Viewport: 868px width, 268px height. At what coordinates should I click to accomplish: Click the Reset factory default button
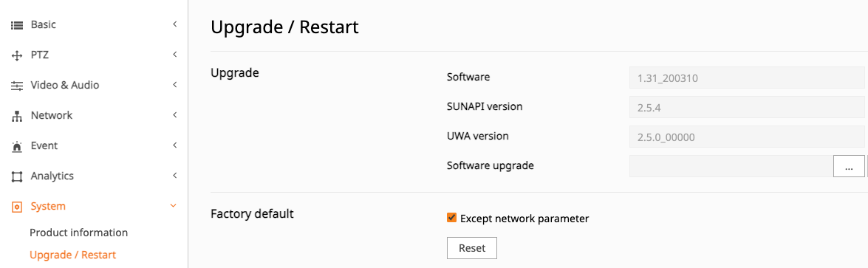tap(471, 248)
